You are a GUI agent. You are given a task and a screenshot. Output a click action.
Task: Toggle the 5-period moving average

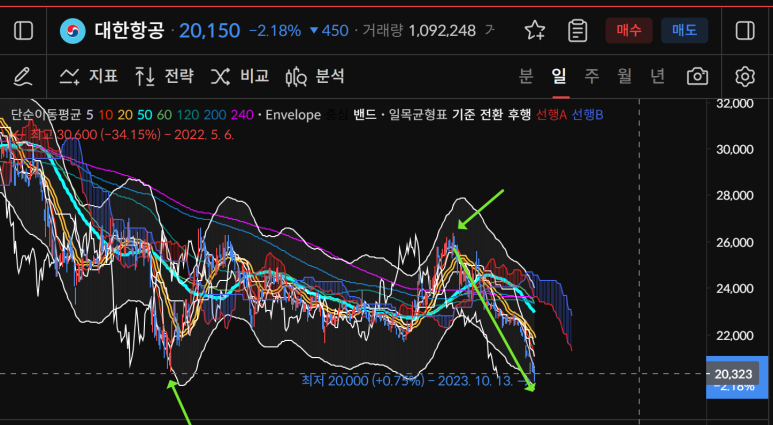click(89, 115)
